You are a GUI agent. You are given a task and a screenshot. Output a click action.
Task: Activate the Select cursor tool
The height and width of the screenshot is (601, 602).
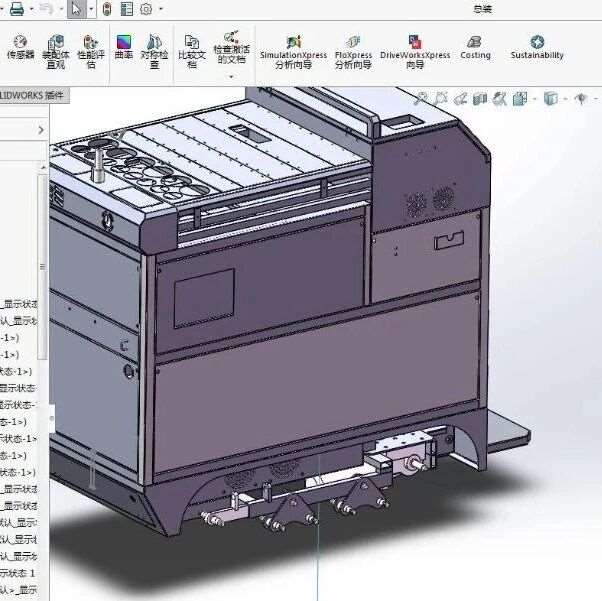76,9
